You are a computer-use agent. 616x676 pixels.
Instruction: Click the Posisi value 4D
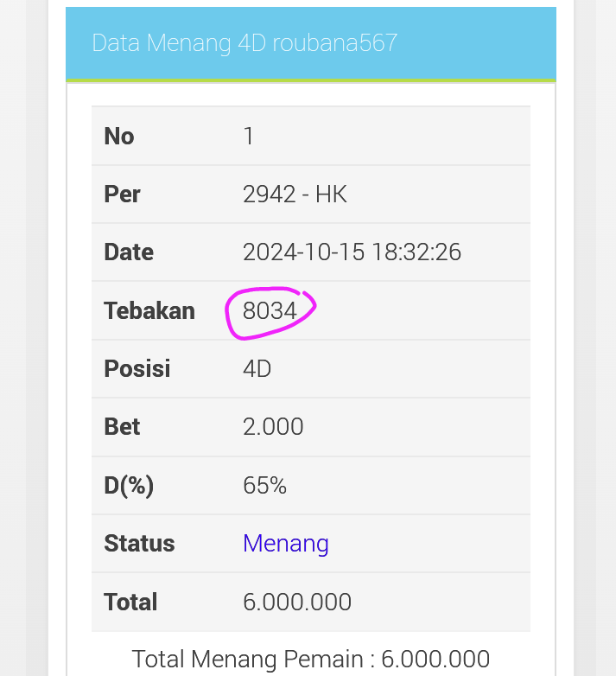pos(257,369)
